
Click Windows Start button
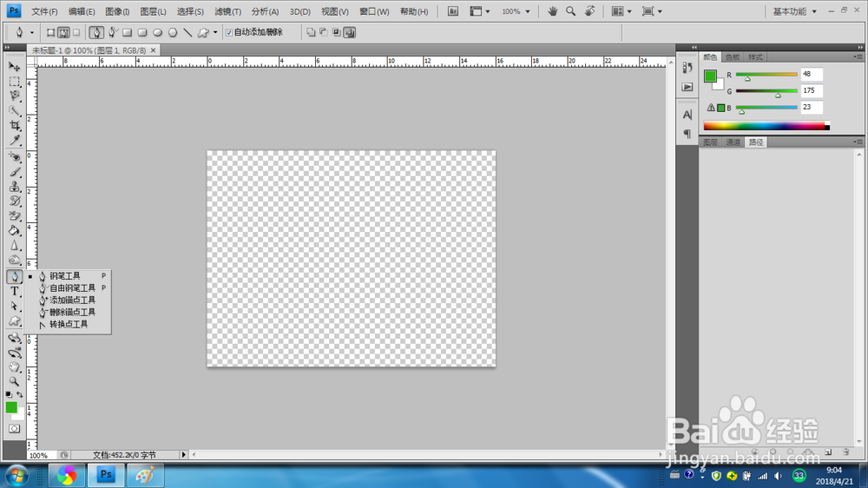coord(17,475)
